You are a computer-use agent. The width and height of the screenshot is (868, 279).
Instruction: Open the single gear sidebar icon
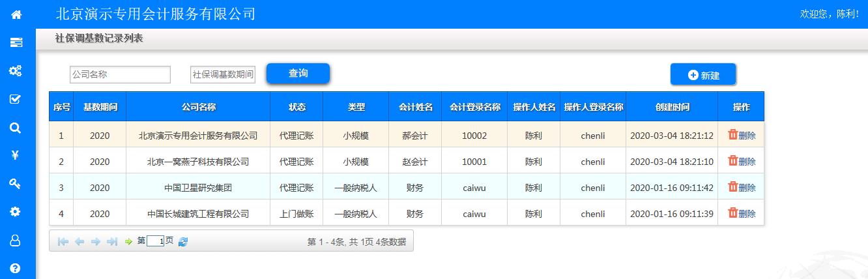pyautogui.click(x=15, y=211)
